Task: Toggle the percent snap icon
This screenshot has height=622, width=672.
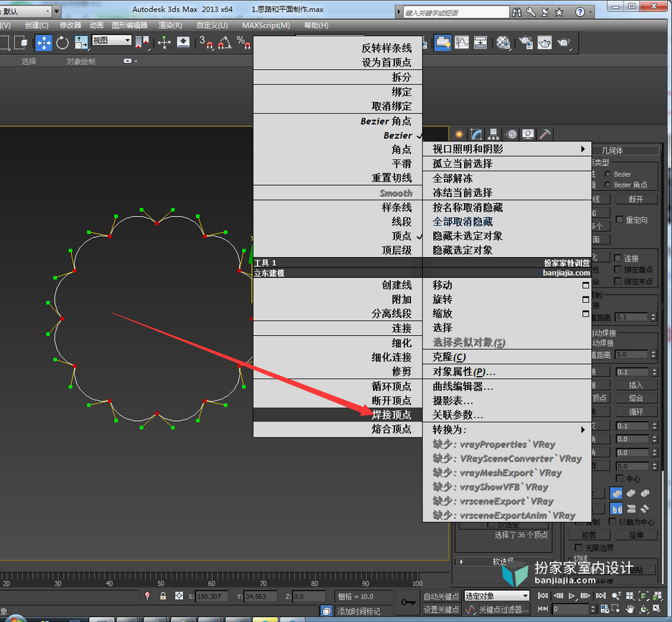Action: coord(243,42)
